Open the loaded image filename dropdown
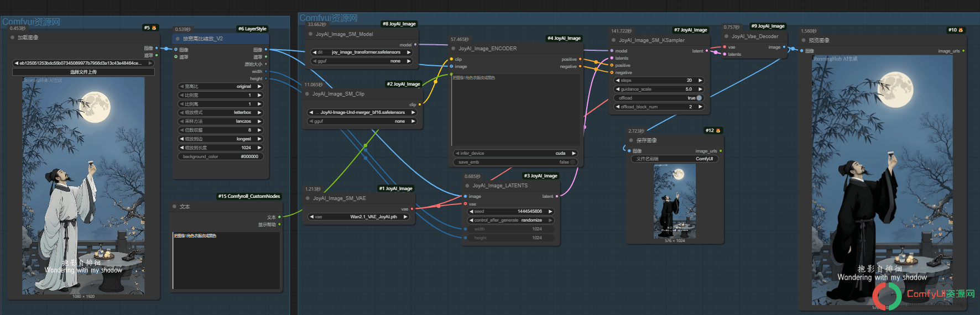This screenshot has height=315, width=980. click(x=83, y=63)
